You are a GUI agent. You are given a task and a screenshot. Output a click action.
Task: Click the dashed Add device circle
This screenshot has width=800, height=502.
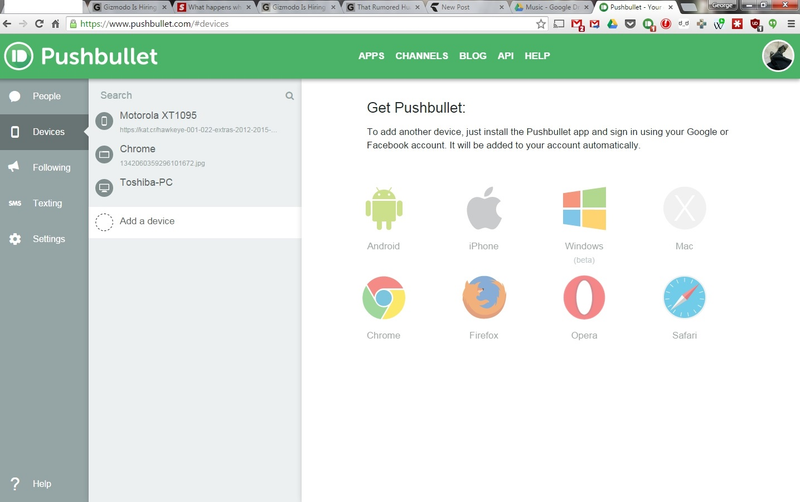104,222
